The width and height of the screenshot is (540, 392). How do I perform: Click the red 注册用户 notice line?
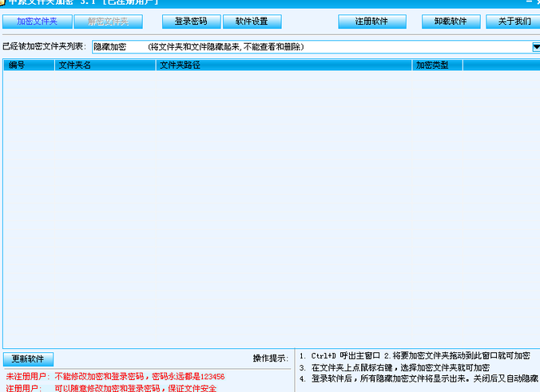(x=111, y=388)
